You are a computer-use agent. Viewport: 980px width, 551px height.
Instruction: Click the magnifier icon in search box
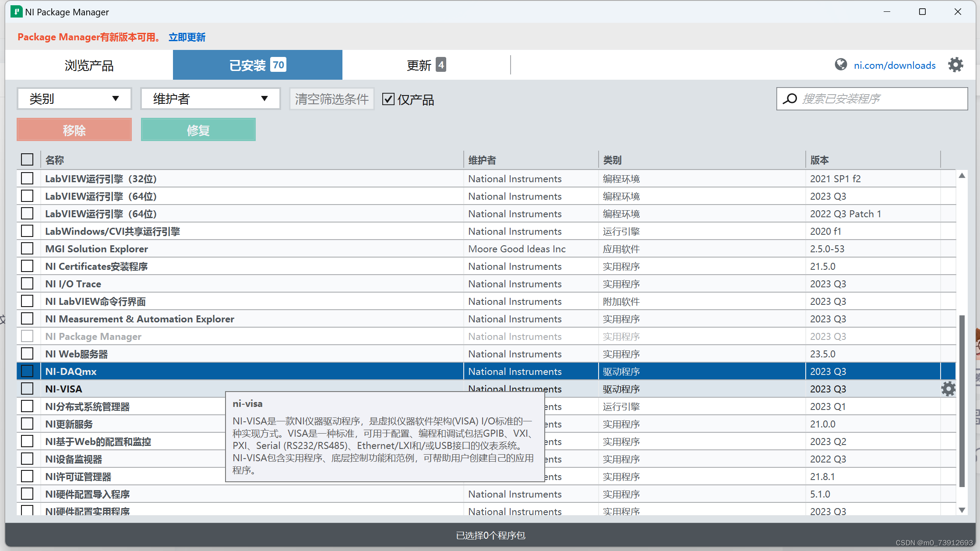click(x=790, y=99)
